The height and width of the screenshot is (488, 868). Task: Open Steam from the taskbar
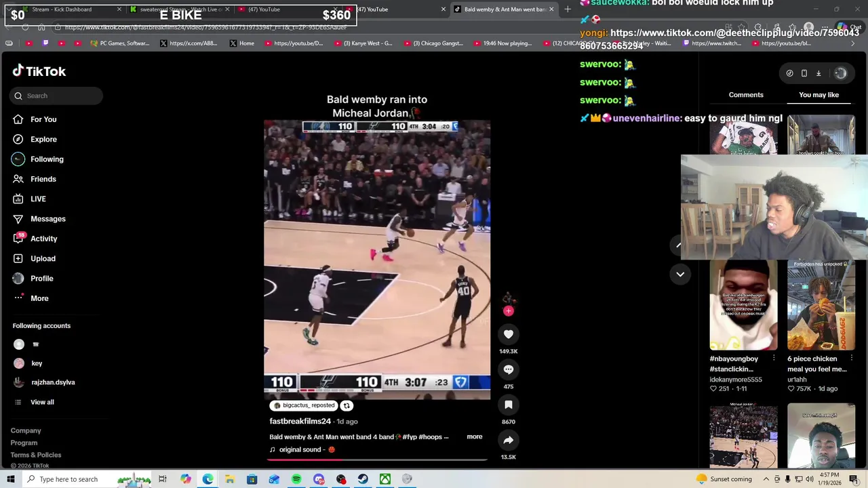pos(363,479)
